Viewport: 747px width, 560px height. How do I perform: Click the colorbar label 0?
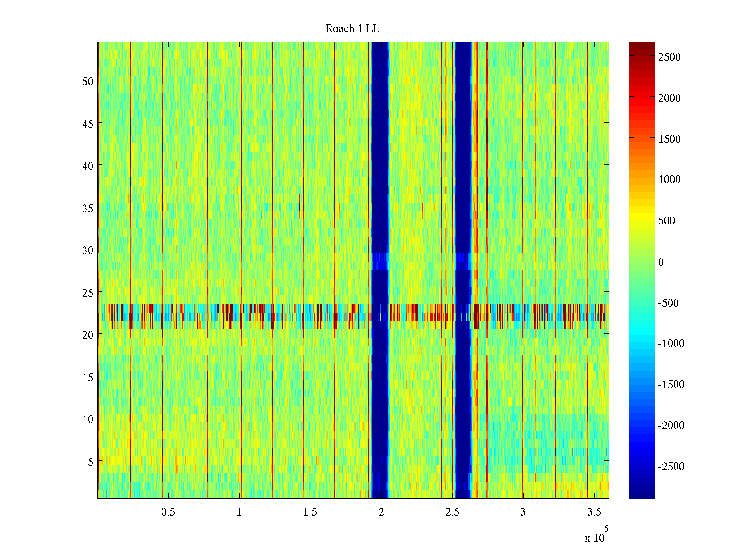[x=661, y=262]
